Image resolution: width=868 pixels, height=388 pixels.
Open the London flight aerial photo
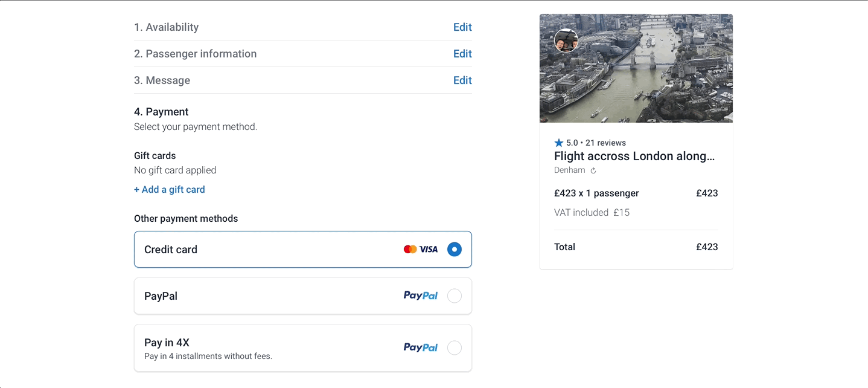636,68
